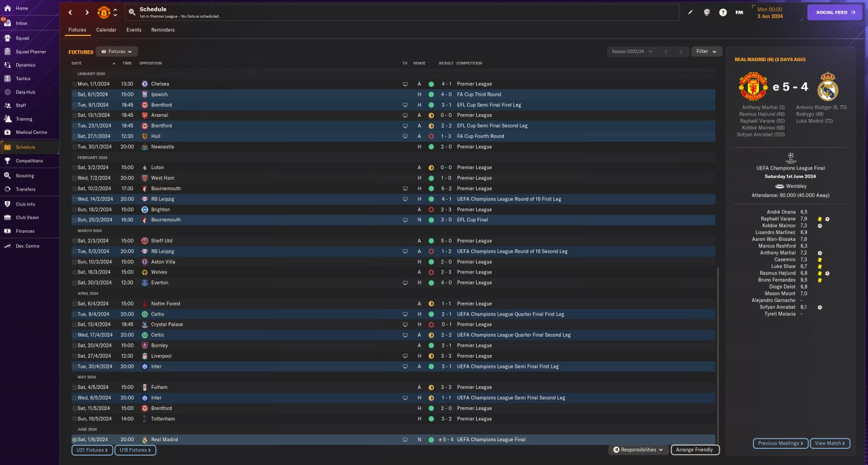868x465 pixels.
Task: Toggle the reminder circle for Ipswich fixture
Action: [75, 94]
